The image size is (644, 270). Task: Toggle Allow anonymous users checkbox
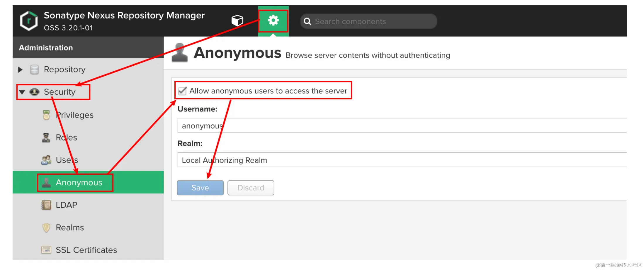tap(182, 91)
